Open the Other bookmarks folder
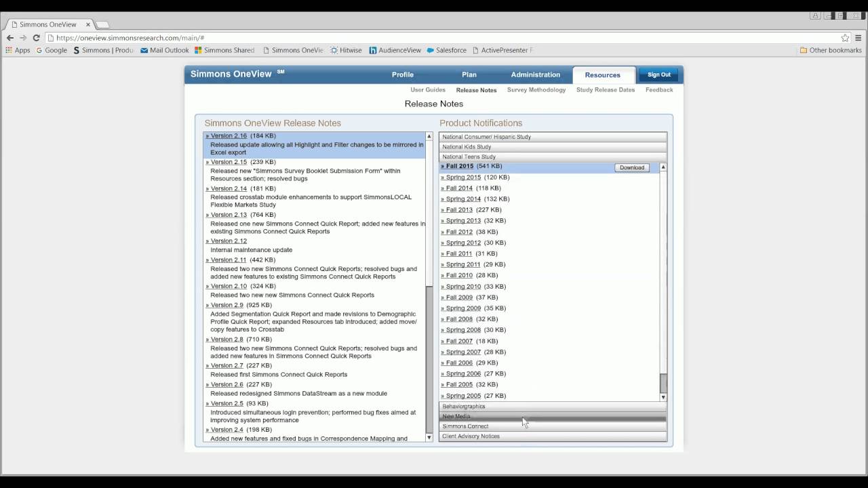 [x=831, y=50]
